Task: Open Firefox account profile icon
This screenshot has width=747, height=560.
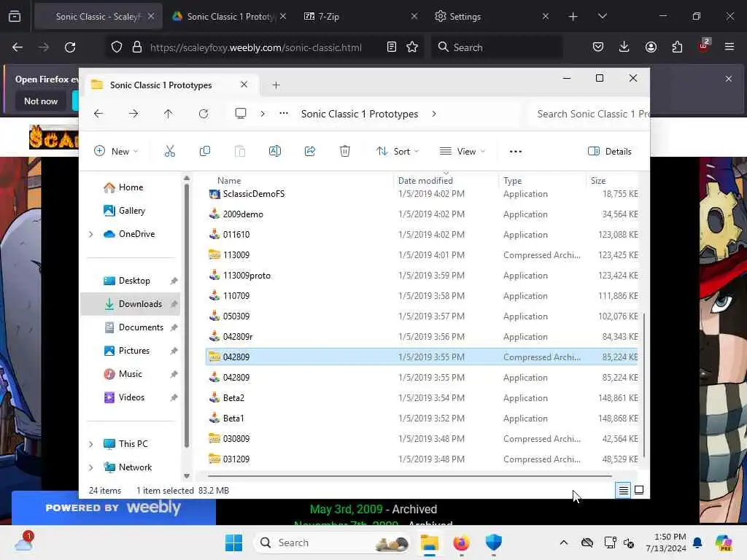Action: point(651,47)
